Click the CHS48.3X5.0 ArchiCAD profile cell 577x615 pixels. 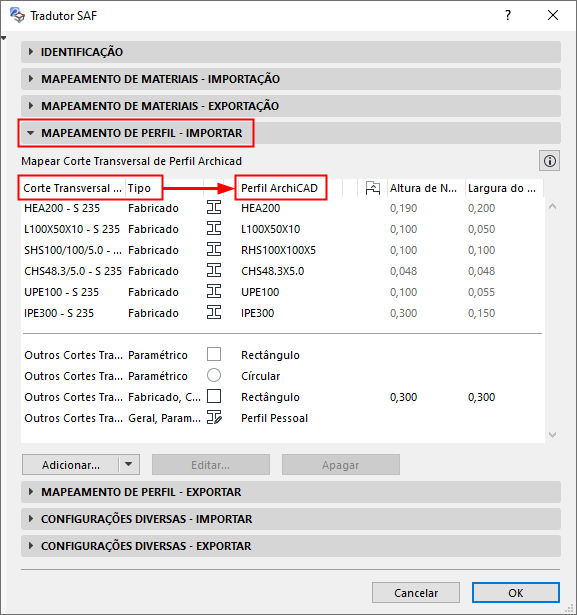pos(272,271)
